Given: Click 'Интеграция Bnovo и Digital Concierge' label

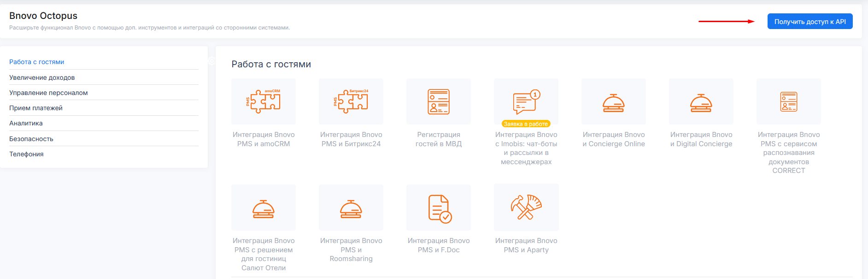Looking at the screenshot, I should click(x=701, y=139).
